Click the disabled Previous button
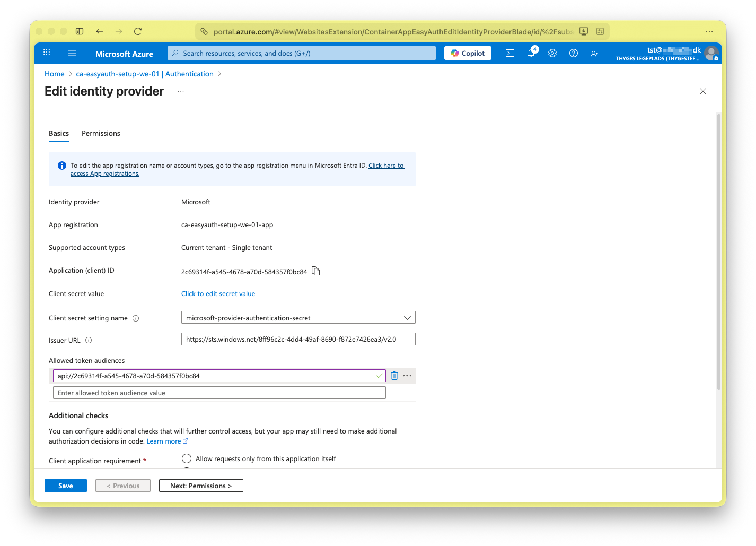The image size is (756, 546). (123, 486)
